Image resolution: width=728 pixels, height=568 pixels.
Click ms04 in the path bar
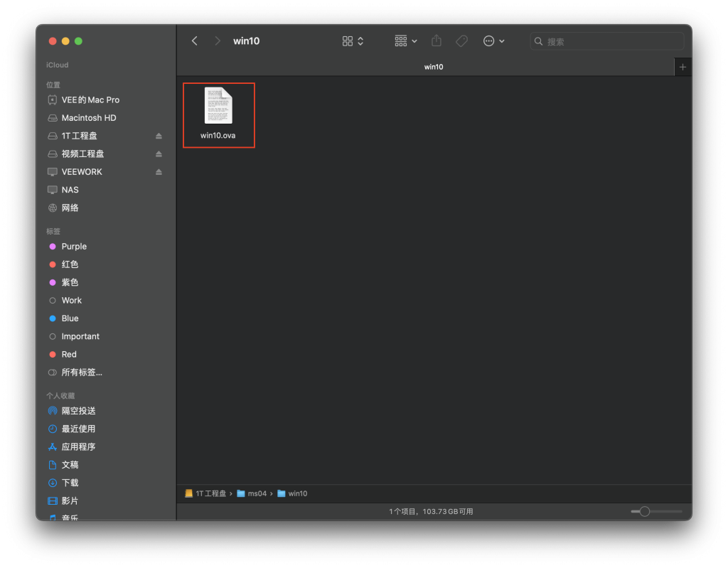257,493
